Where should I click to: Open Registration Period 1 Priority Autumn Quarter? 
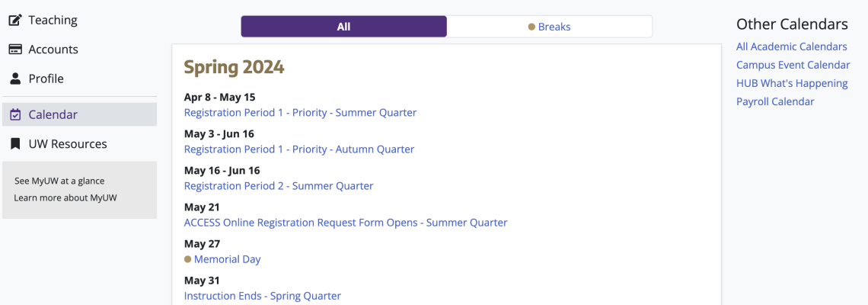299,149
